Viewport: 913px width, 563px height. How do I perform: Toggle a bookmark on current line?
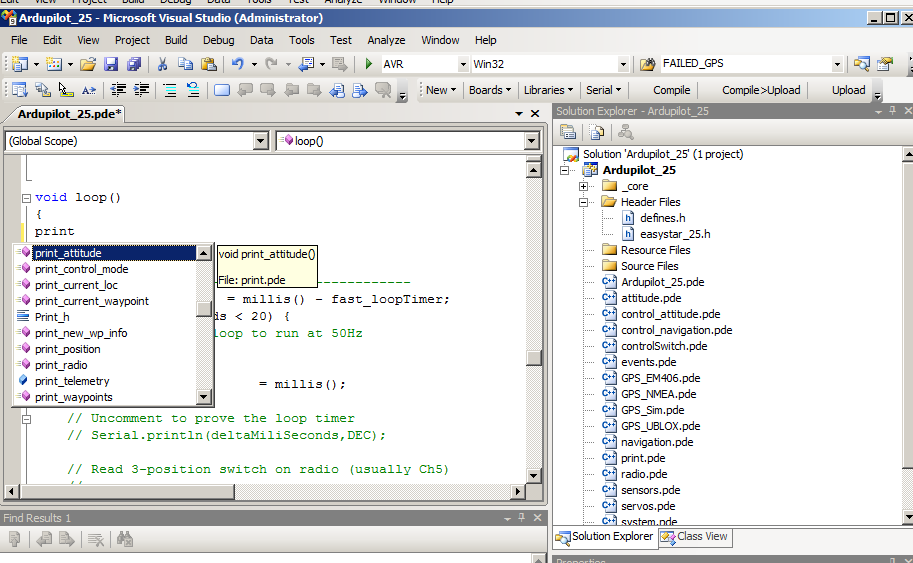(222, 90)
